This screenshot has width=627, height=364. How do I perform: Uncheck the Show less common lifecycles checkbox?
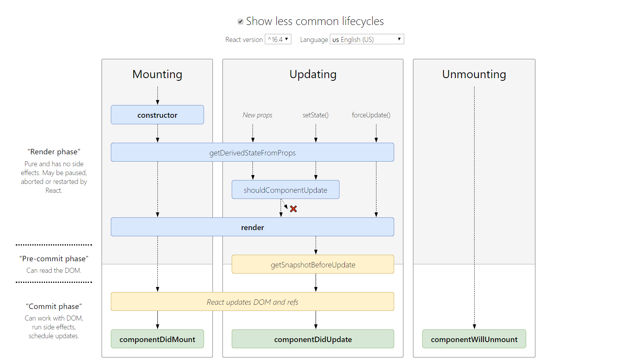[241, 22]
